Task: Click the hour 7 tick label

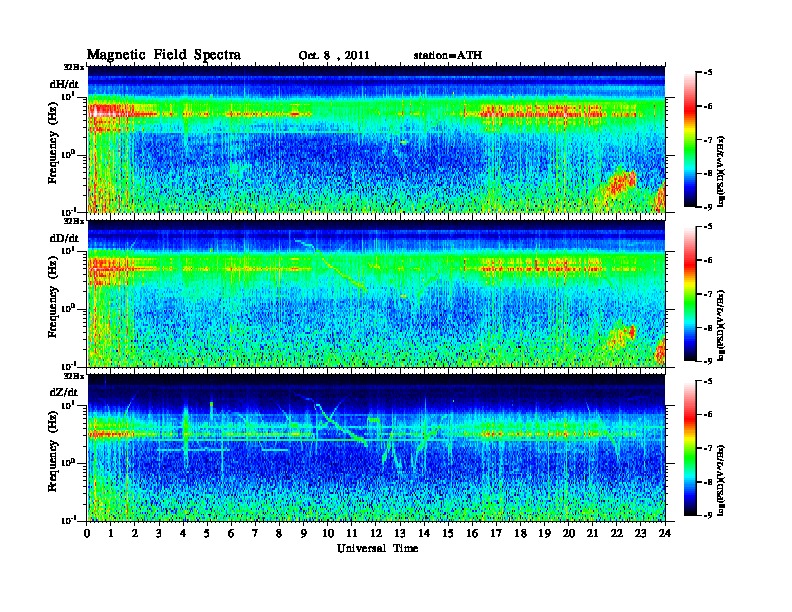Action: [x=255, y=533]
